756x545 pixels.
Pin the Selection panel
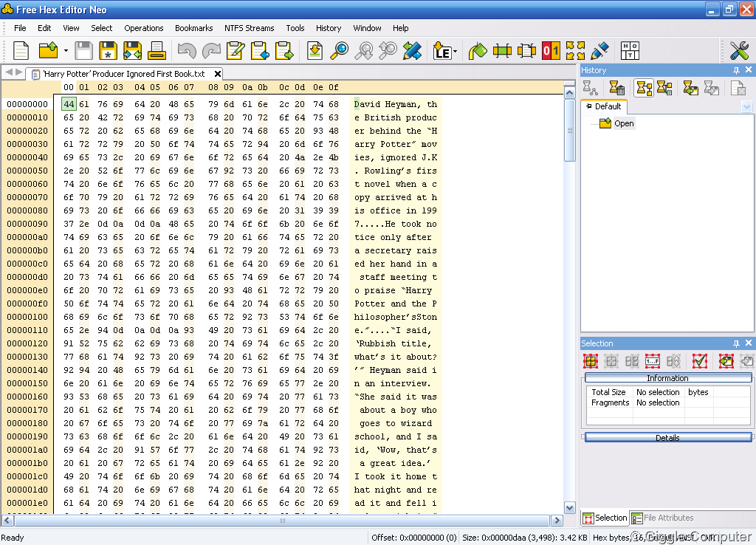pos(736,343)
